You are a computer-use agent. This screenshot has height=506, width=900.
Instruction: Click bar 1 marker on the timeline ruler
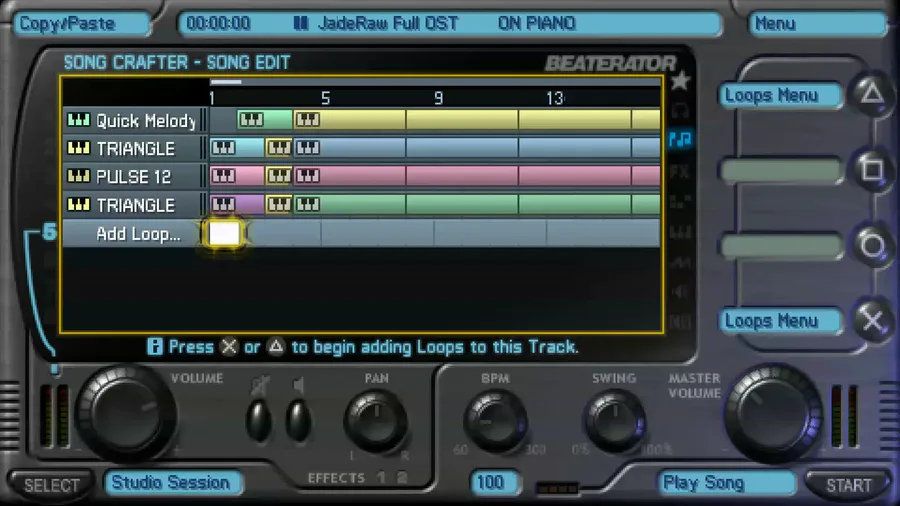pos(212,98)
